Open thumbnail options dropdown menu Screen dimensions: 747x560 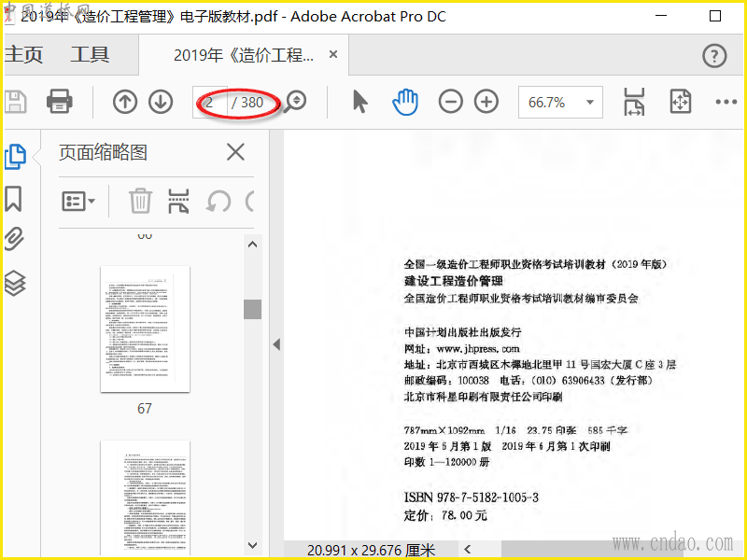click(78, 202)
